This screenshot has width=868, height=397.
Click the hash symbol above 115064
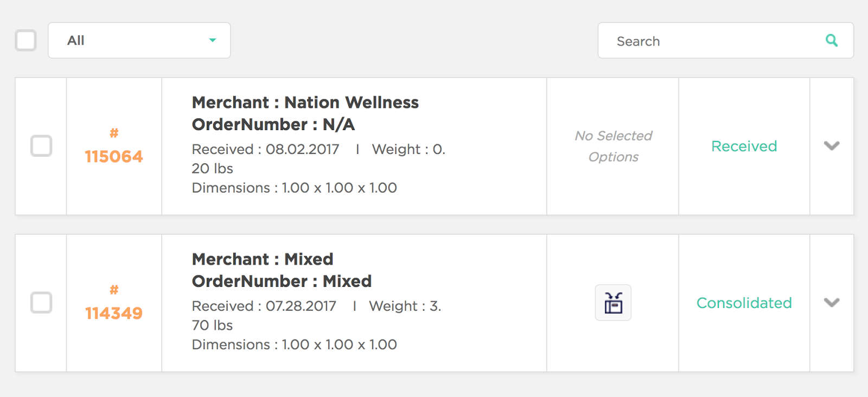coord(114,133)
